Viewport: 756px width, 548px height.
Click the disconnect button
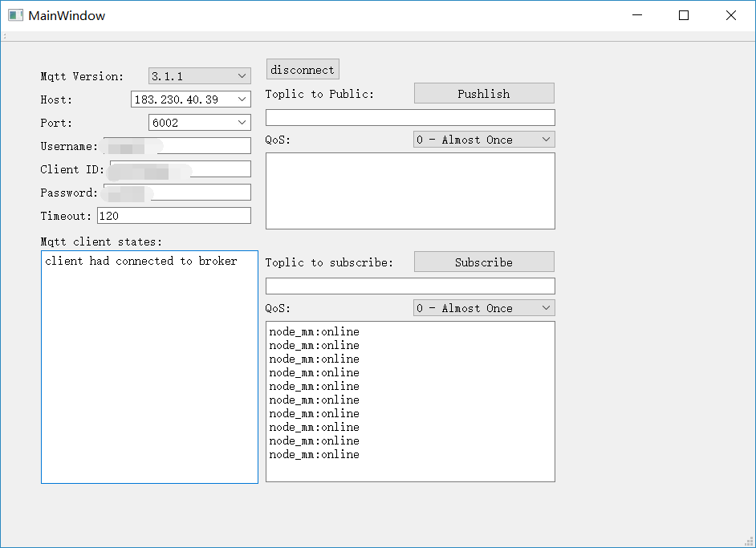coord(303,69)
